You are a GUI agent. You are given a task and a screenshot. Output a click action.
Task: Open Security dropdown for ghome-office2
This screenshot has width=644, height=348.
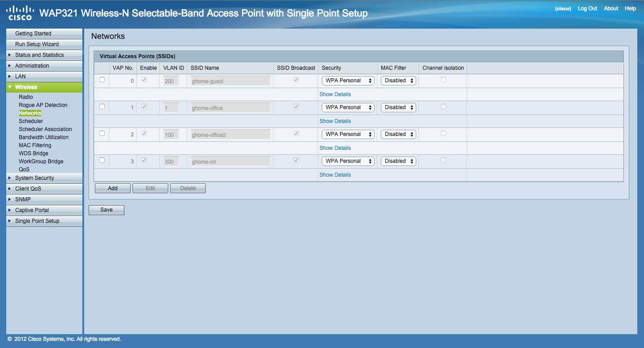[348, 134]
